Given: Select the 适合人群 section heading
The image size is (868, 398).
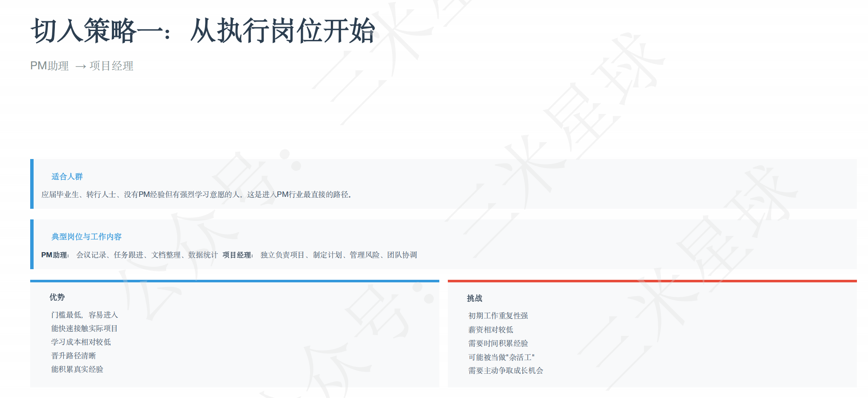Looking at the screenshot, I should pyautogui.click(x=67, y=176).
